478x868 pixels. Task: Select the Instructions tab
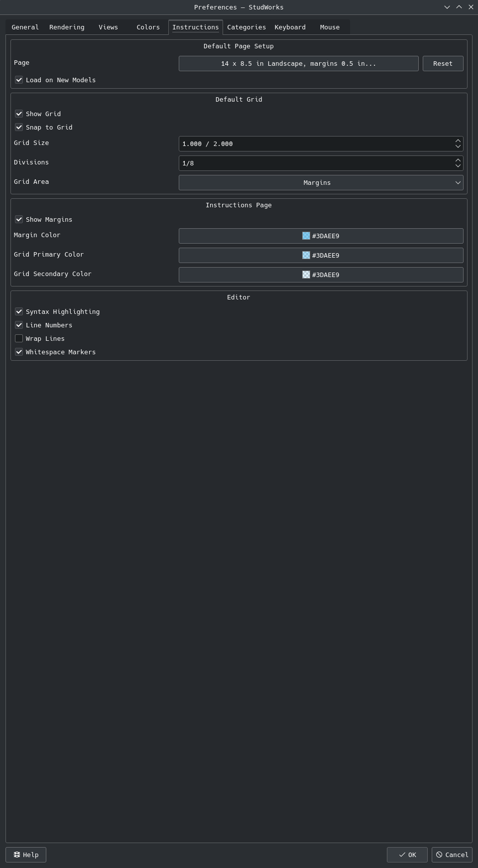(196, 27)
